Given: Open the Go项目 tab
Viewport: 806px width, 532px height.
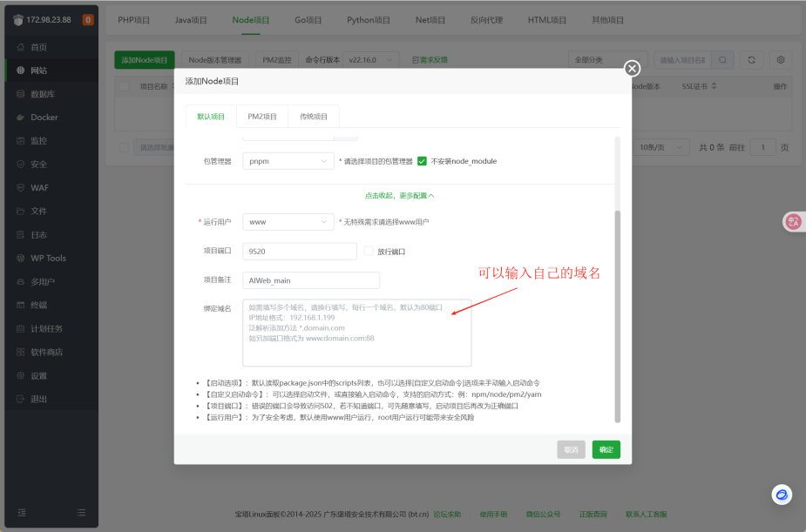Looking at the screenshot, I should pos(308,20).
